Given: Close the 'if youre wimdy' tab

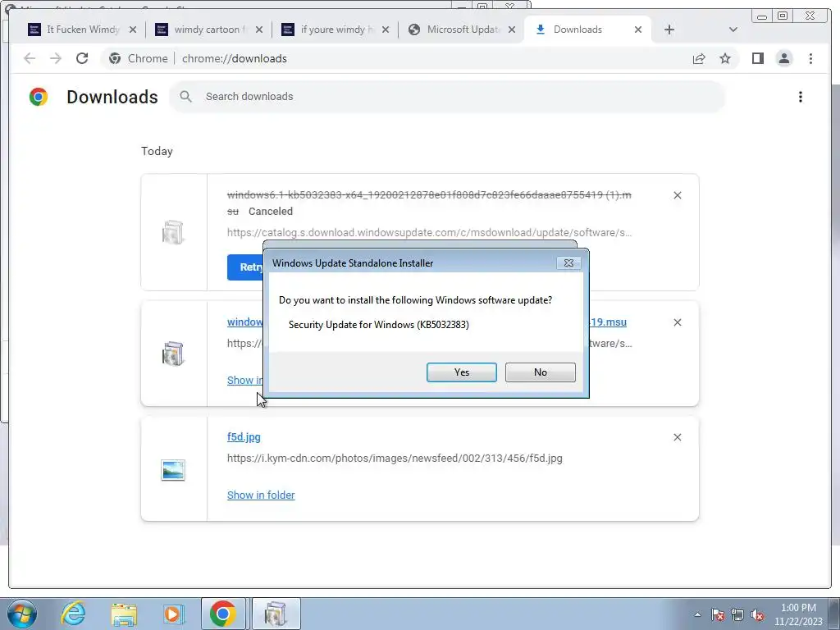Looking at the screenshot, I should (386, 30).
